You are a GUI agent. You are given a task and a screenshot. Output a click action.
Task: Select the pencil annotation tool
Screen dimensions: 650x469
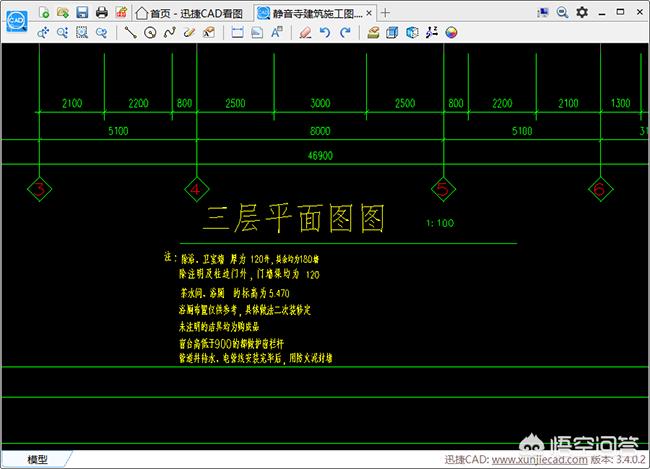[x=189, y=32]
